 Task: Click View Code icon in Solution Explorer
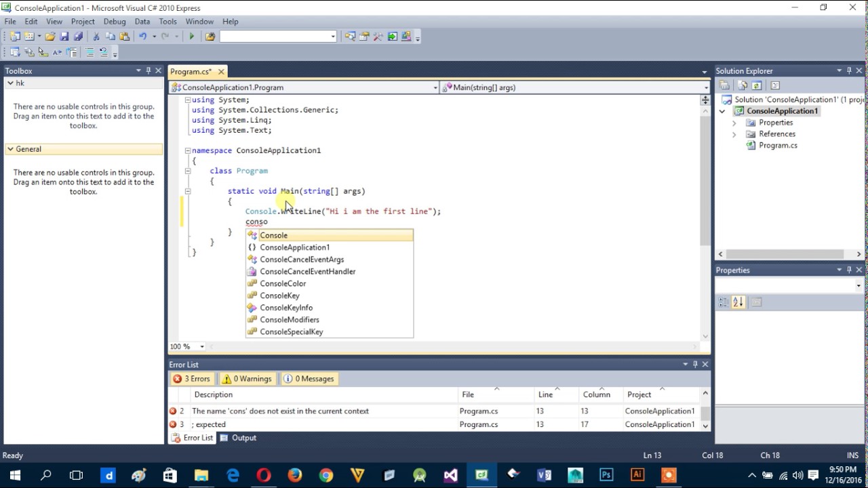775,85
